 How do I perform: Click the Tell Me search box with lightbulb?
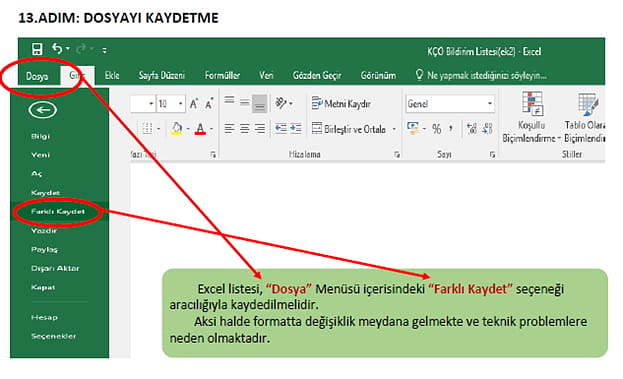point(481,75)
